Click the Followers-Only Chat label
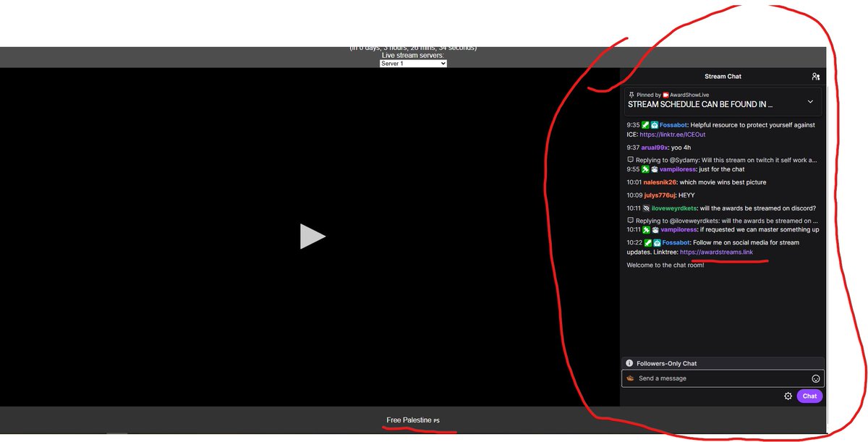Screen dimensions: 868x442 [x=666, y=363]
